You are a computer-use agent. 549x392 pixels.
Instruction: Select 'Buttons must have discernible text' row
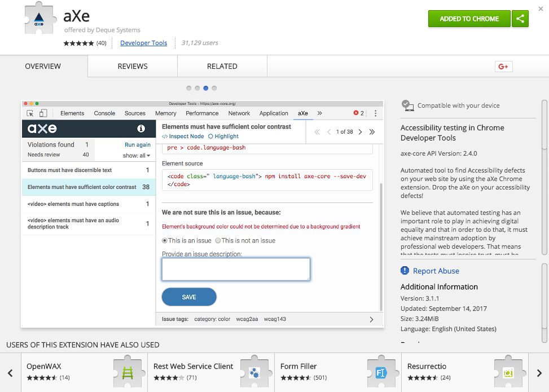click(x=89, y=170)
